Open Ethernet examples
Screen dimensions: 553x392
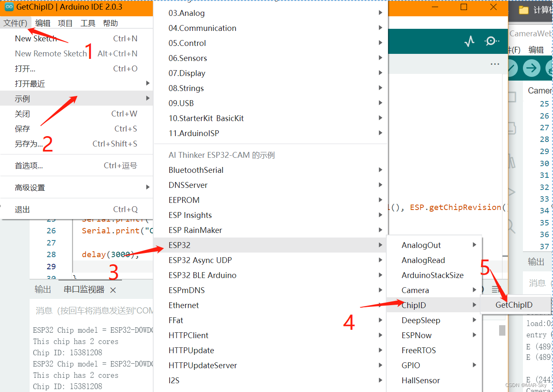pyautogui.click(x=271, y=305)
